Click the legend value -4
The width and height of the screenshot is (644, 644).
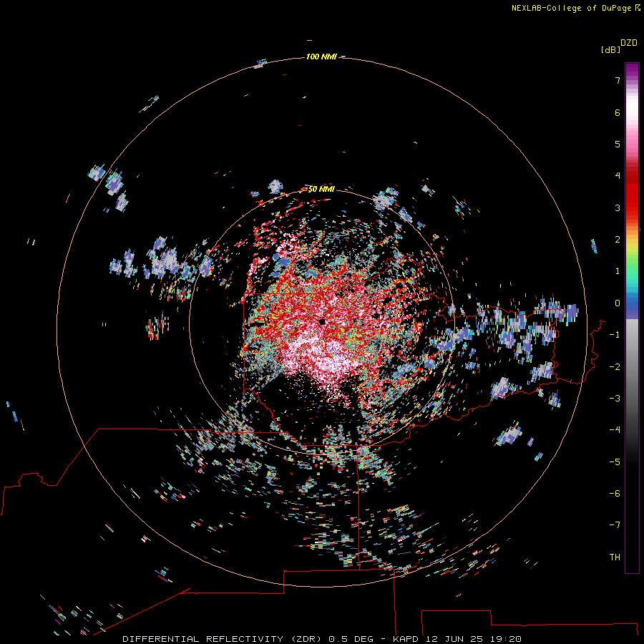(x=615, y=429)
